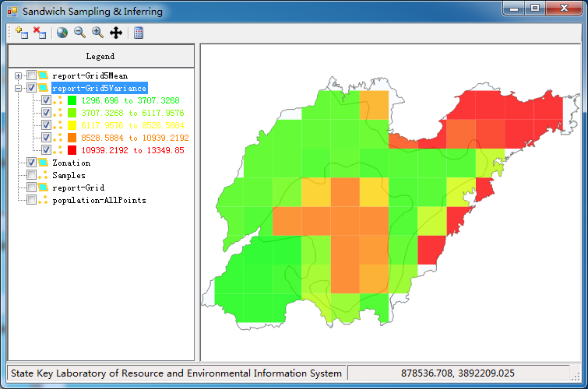Click the globe full extent icon

click(x=62, y=33)
